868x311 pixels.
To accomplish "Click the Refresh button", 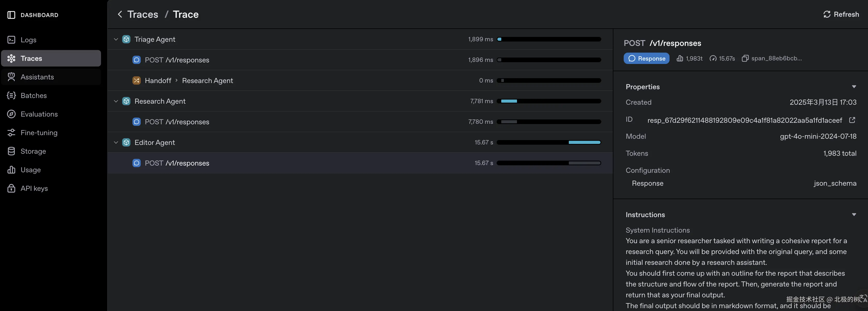I will click(x=841, y=14).
